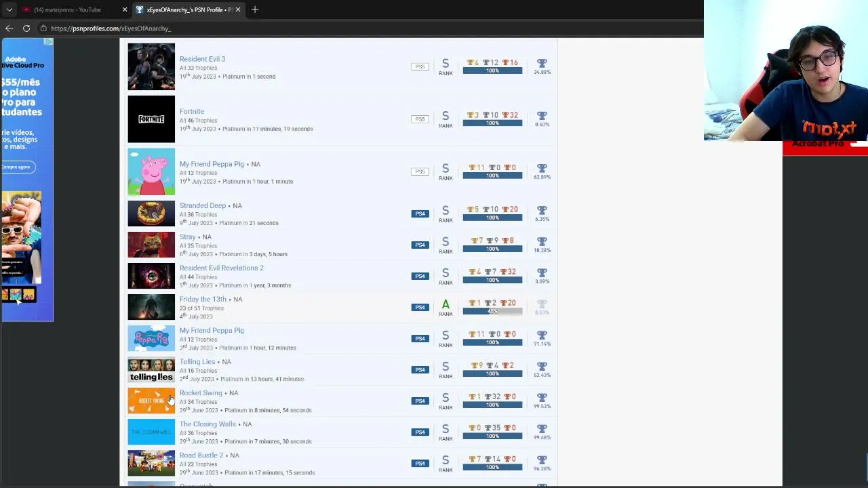Screen dimensions: 868x488
Task: Open the Telling Lies game link
Action: point(197,361)
